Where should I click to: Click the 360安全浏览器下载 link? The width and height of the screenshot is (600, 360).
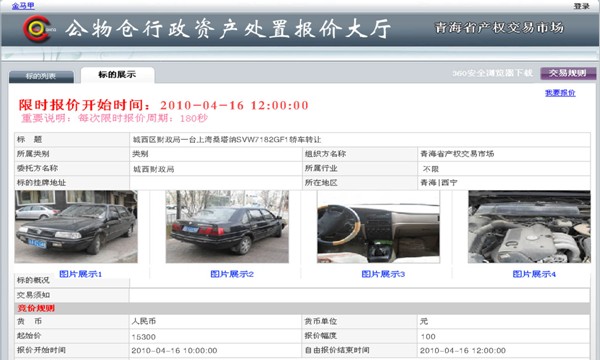(492, 73)
